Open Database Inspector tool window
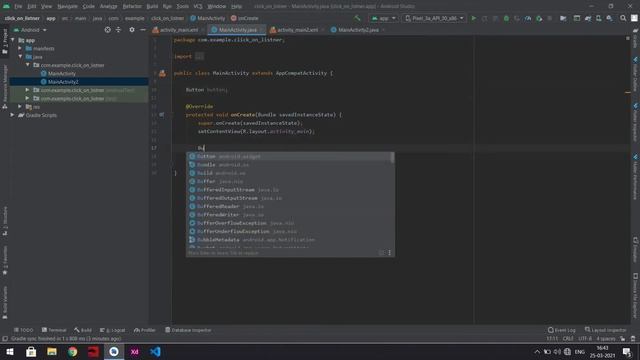Image resolution: width=640 pixels, height=360 pixels. [x=188, y=330]
